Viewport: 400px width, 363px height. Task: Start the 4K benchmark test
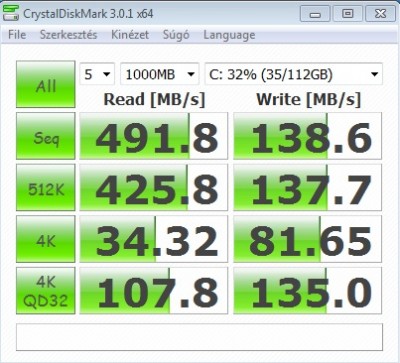[46, 239]
